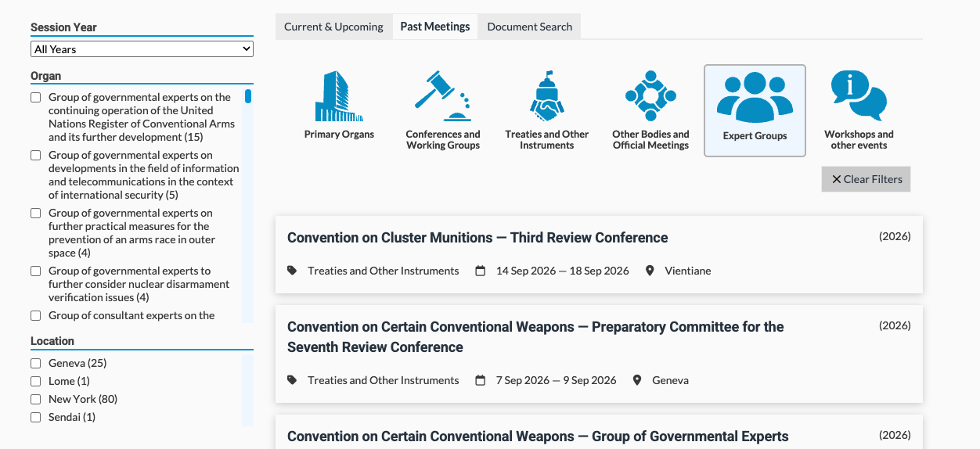
Task: Check the United Nations Register of Conventional Arms group
Action: (x=36, y=98)
